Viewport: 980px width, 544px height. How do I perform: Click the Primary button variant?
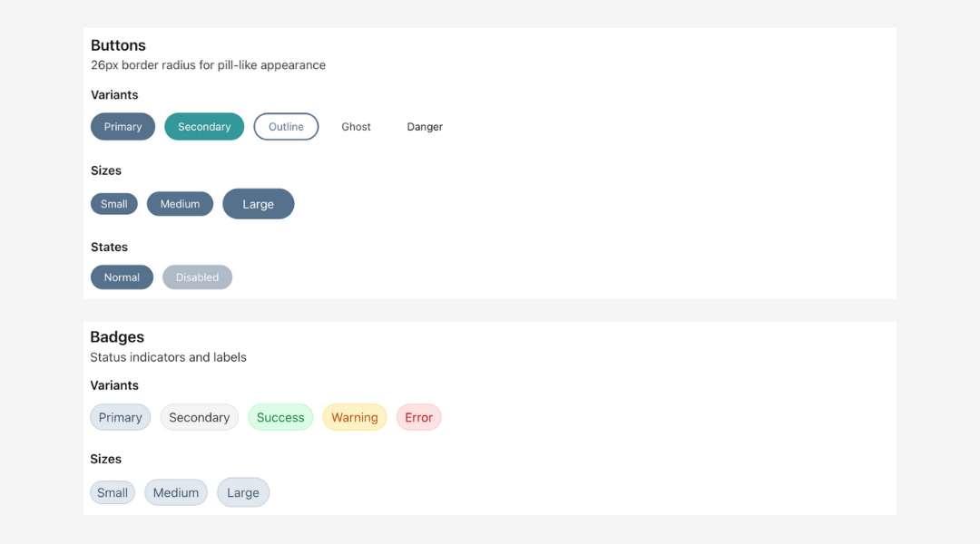coord(122,126)
